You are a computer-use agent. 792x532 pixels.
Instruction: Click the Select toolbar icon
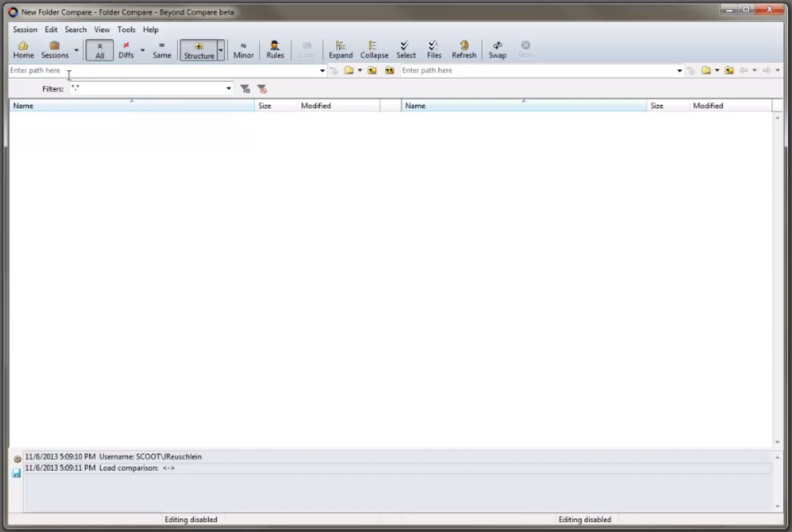pos(405,48)
